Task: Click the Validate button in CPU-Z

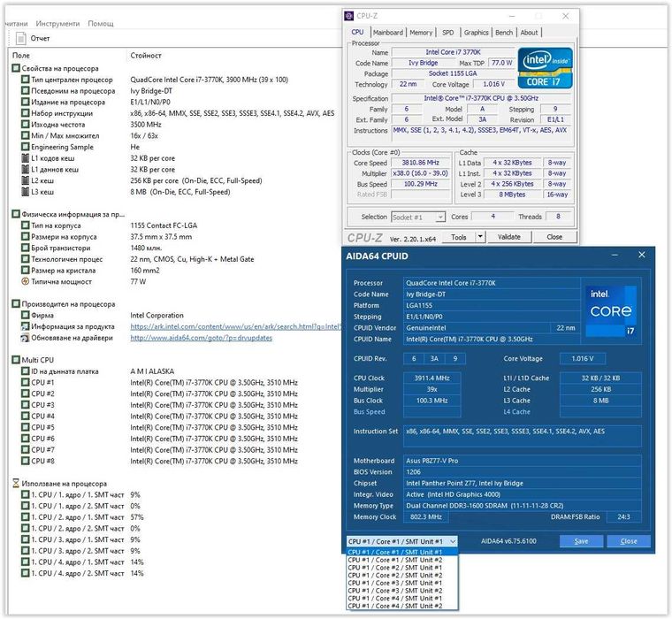Action: tap(509, 237)
